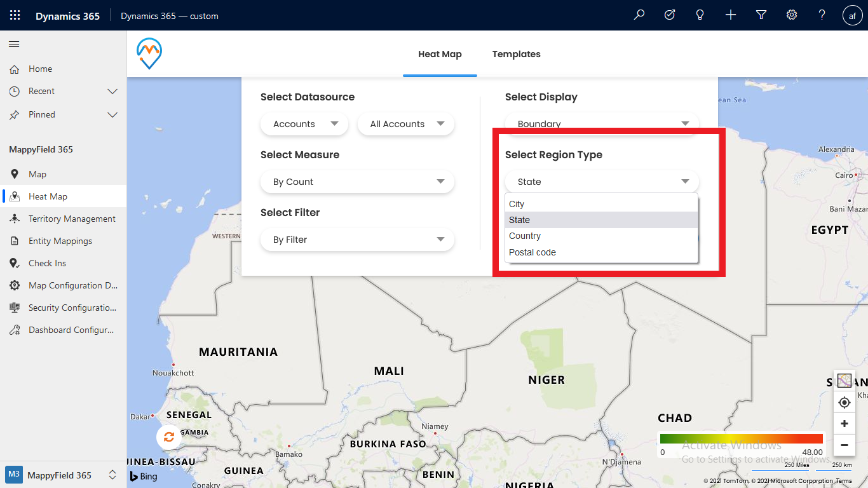The width and height of the screenshot is (868, 488).
Task: Choose Postal code from region list
Action: 602,252
